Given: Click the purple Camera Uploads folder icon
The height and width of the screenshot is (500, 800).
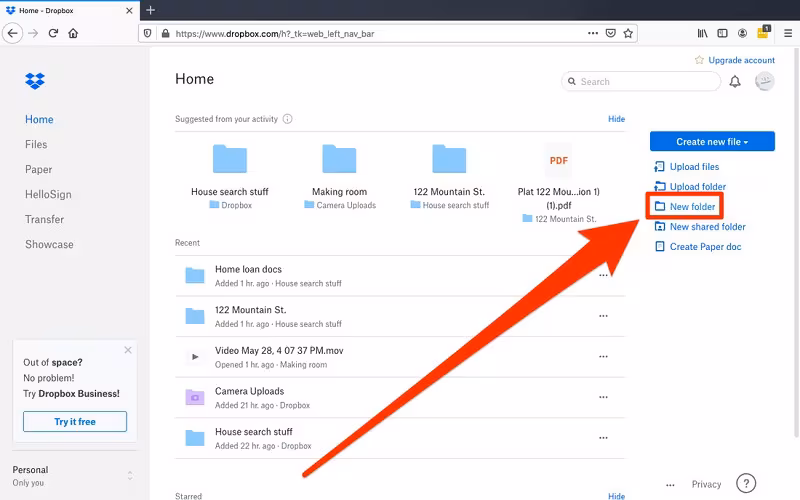Looking at the screenshot, I should coord(194,397).
